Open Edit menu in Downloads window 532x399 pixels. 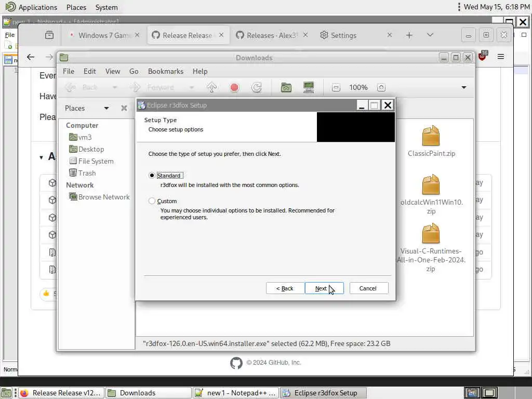coord(89,71)
